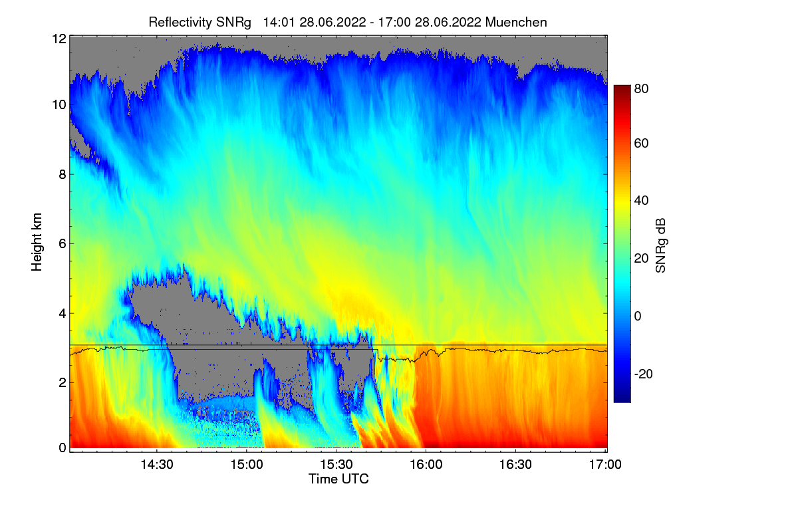Click the 'Height km' axis label
Viewport: 798px width, 532px height.
[37, 242]
